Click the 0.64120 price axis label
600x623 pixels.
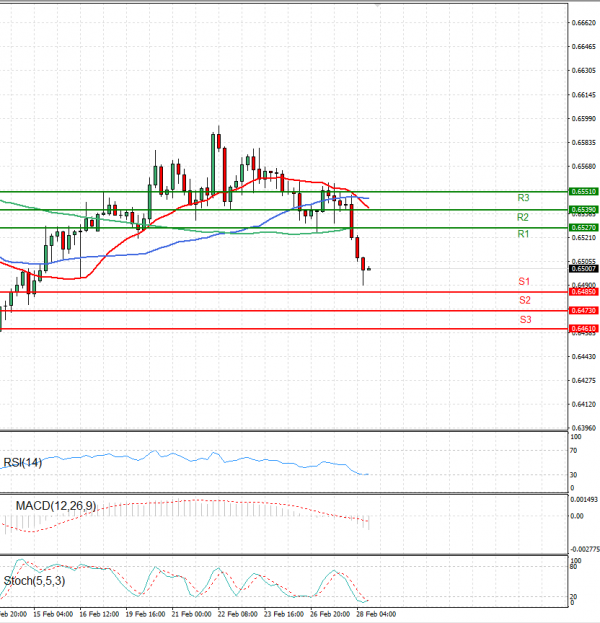(x=584, y=404)
